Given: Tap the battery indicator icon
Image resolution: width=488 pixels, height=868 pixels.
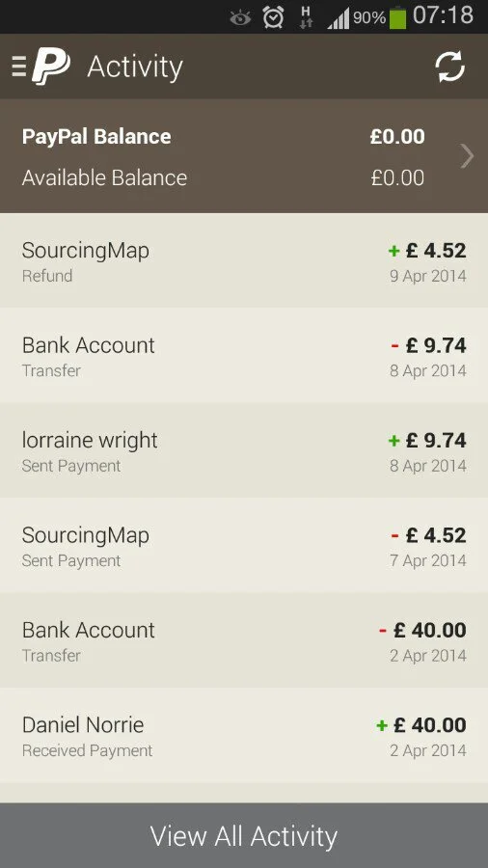Looking at the screenshot, I should (x=397, y=16).
